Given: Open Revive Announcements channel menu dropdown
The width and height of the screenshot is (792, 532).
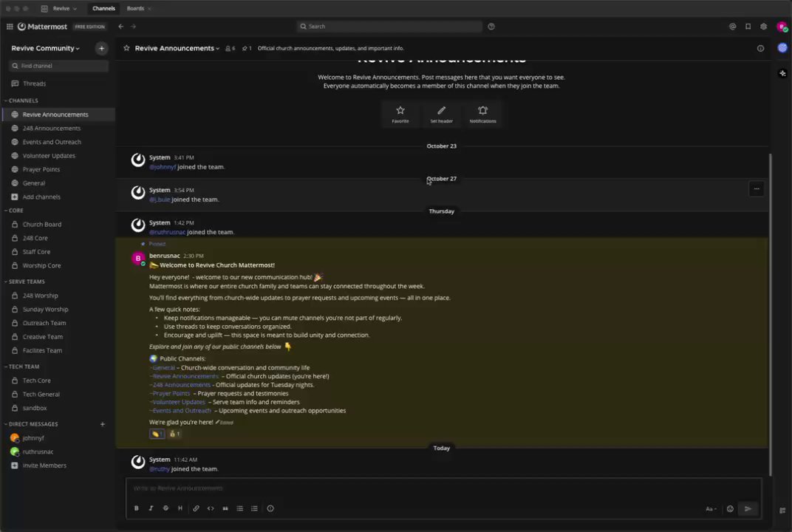Looking at the screenshot, I should [177, 48].
